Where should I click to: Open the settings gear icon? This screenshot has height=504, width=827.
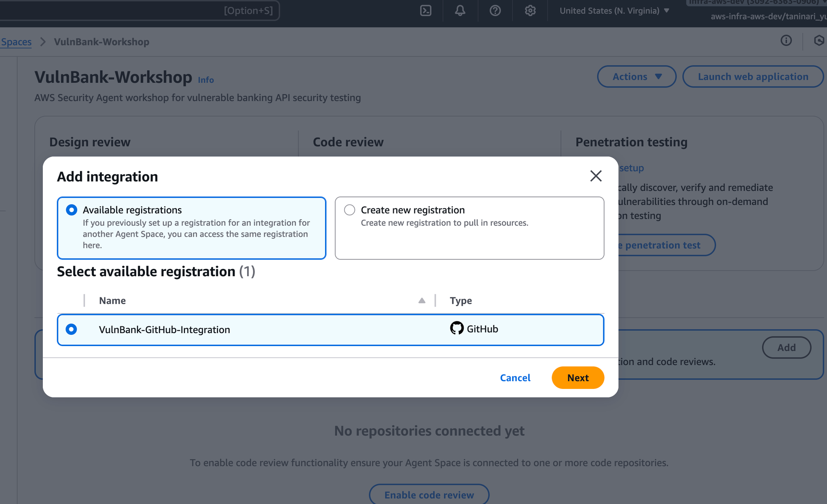[530, 11]
